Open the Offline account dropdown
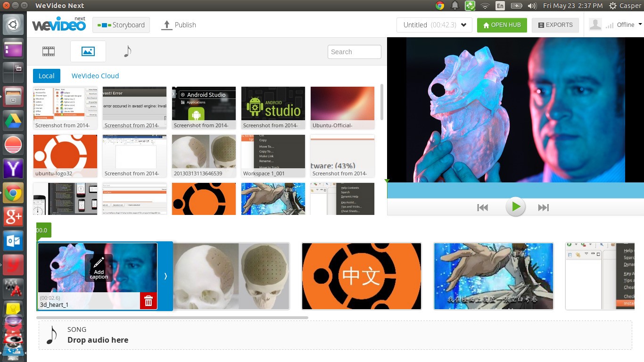 [x=629, y=25]
